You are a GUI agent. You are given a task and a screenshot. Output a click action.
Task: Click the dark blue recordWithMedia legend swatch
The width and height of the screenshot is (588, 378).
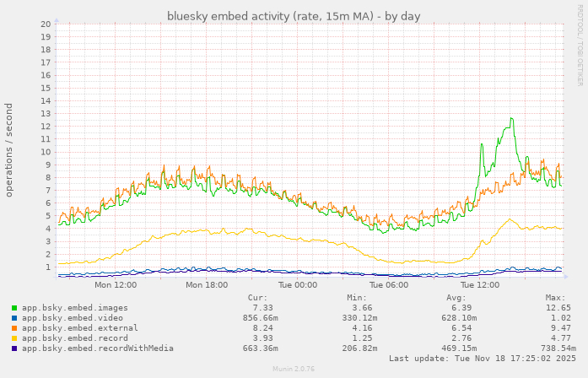(14, 348)
